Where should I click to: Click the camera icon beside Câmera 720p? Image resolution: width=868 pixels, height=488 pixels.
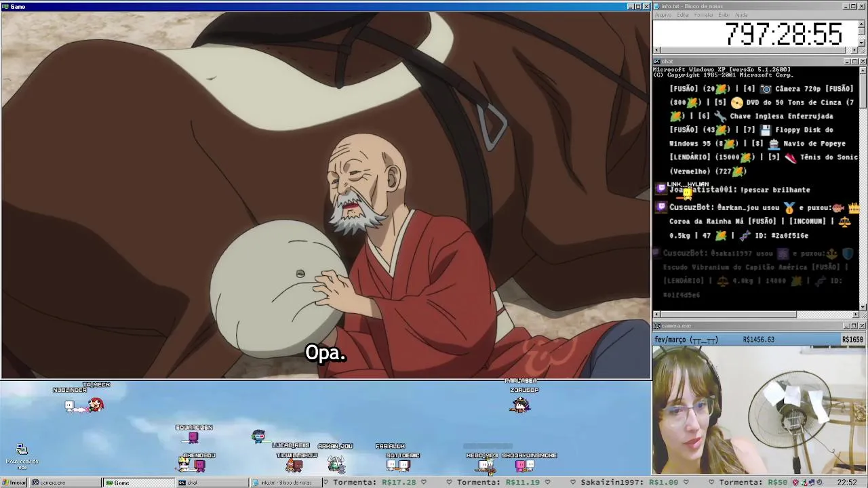[x=766, y=89]
